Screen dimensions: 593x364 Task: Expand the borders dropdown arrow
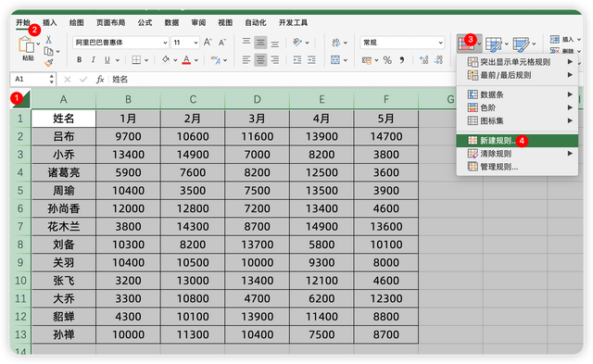(146, 59)
